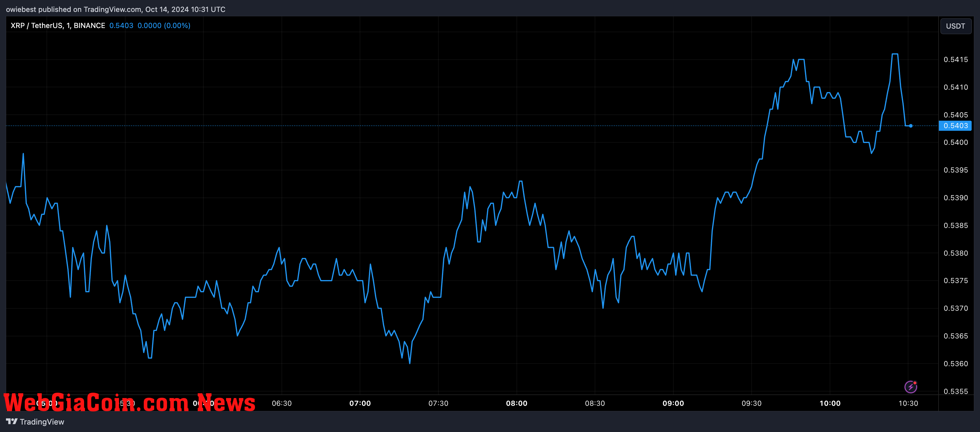This screenshot has height=432, width=980.
Task: Click the 07:00 time axis label
Action: 360,403
